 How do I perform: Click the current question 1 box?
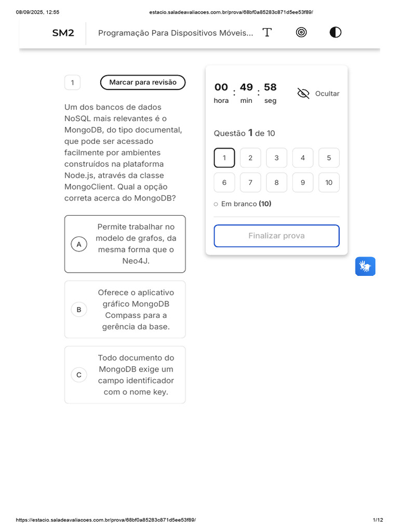click(x=224, y=158)
